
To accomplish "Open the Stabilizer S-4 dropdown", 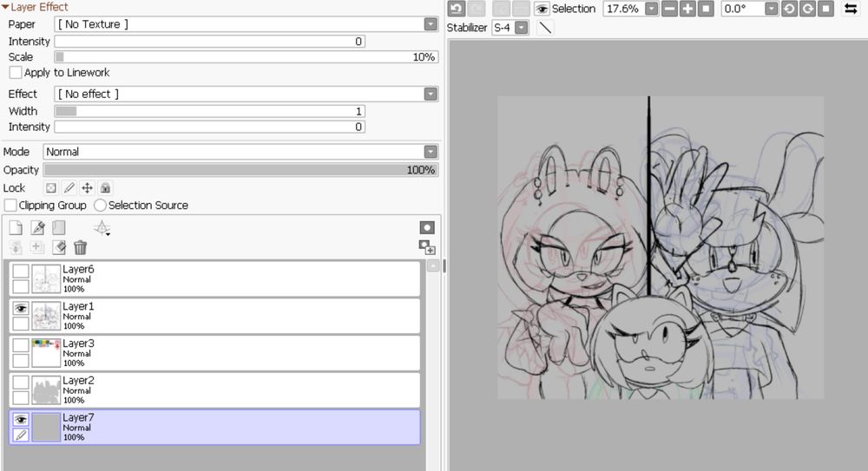I will 522,28.
